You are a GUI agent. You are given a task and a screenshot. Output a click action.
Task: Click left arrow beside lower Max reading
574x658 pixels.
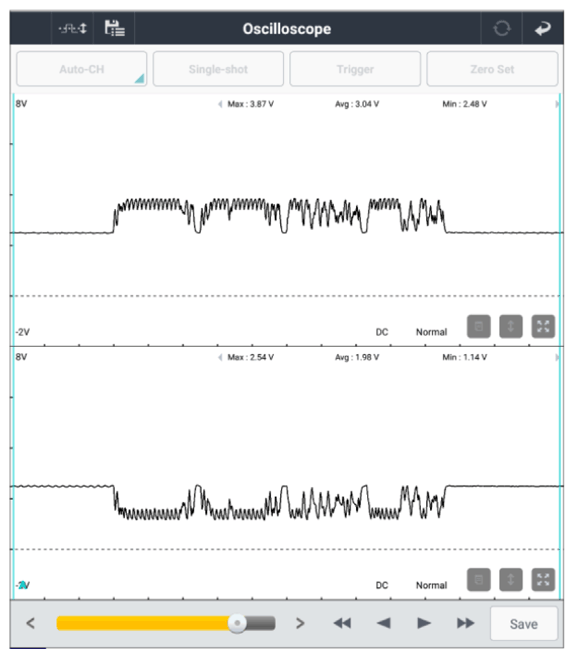(220, 358)
